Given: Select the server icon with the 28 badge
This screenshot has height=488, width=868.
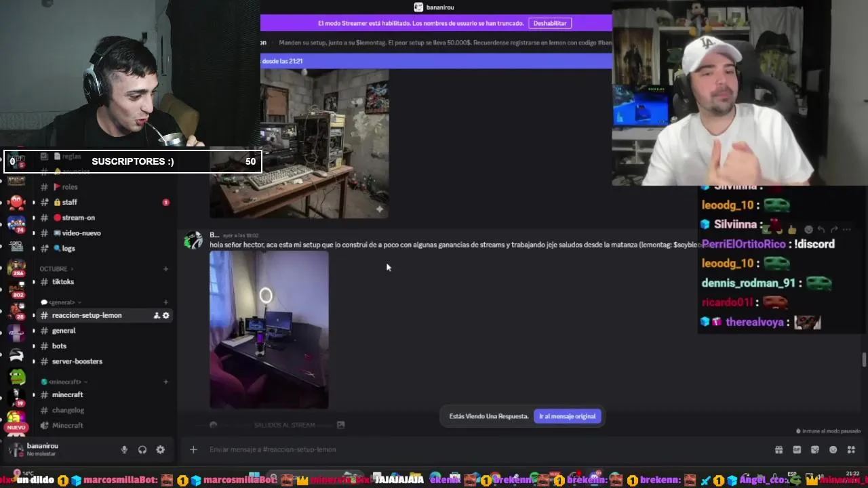Looking at the screenshot, I should (x=16, y=311).
